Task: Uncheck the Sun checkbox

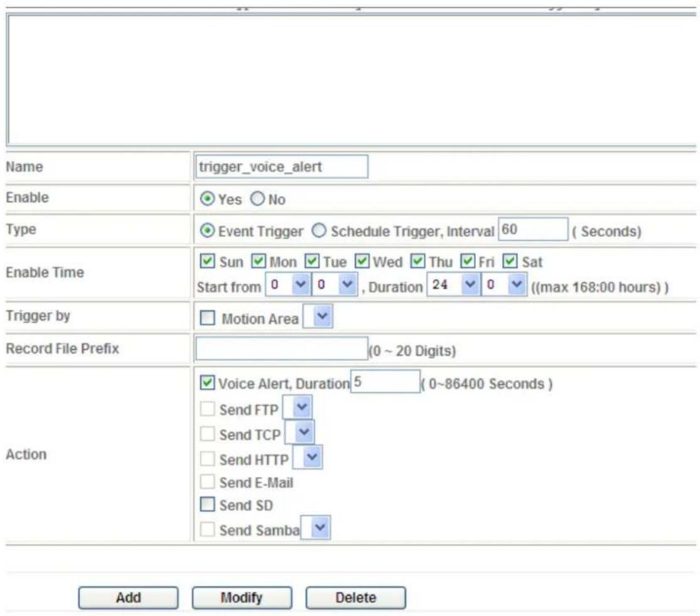Action: [207, 261]
